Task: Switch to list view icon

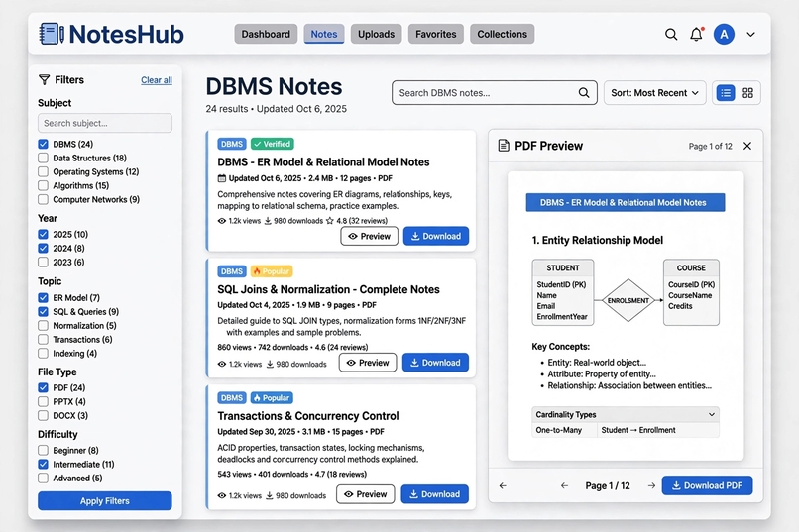Action: click(x=726, y=93)
